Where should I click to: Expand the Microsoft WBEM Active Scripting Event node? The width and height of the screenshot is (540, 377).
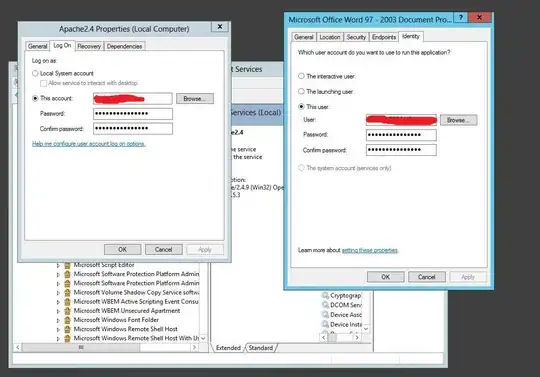(x=58, y=302)
